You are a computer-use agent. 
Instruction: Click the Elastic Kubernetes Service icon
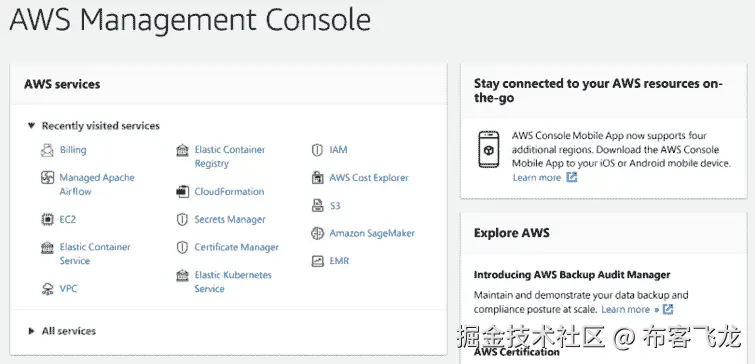pos(182,275)
